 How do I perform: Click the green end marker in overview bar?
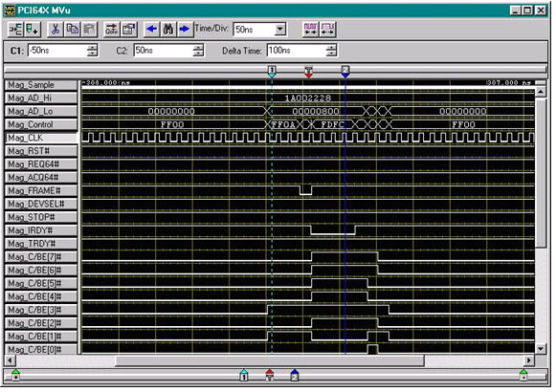[x=523, y=375]
